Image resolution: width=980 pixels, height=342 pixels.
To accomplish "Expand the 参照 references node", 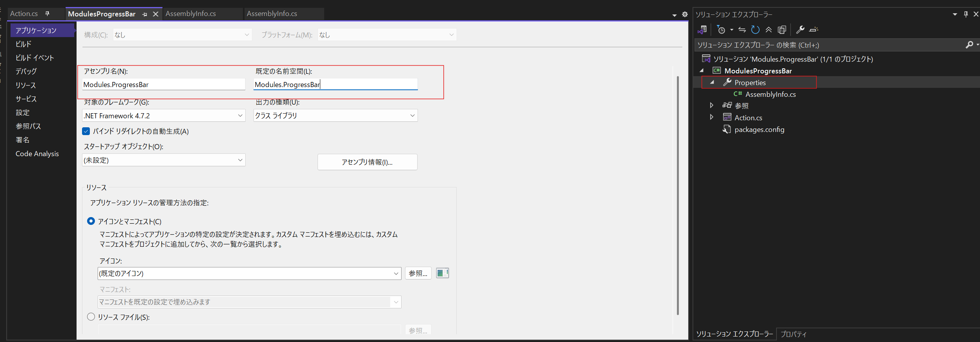I will 712,105.
